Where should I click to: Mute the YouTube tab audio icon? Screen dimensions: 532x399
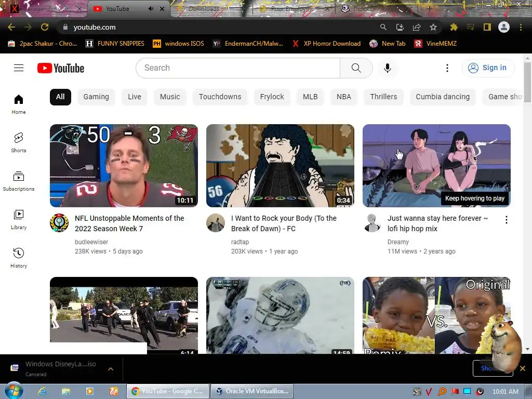pyautogui.click(x=151, y=9)
